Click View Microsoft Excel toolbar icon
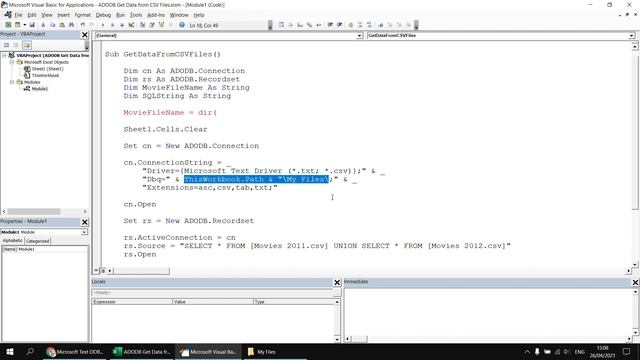This screenshot has height=360, width=640. [x=8, y=25]
